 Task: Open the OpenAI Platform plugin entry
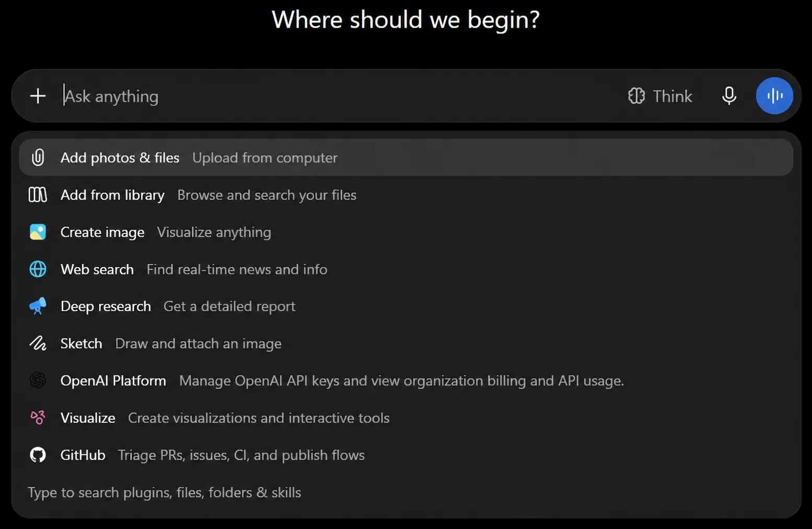[x=406, y=381]
